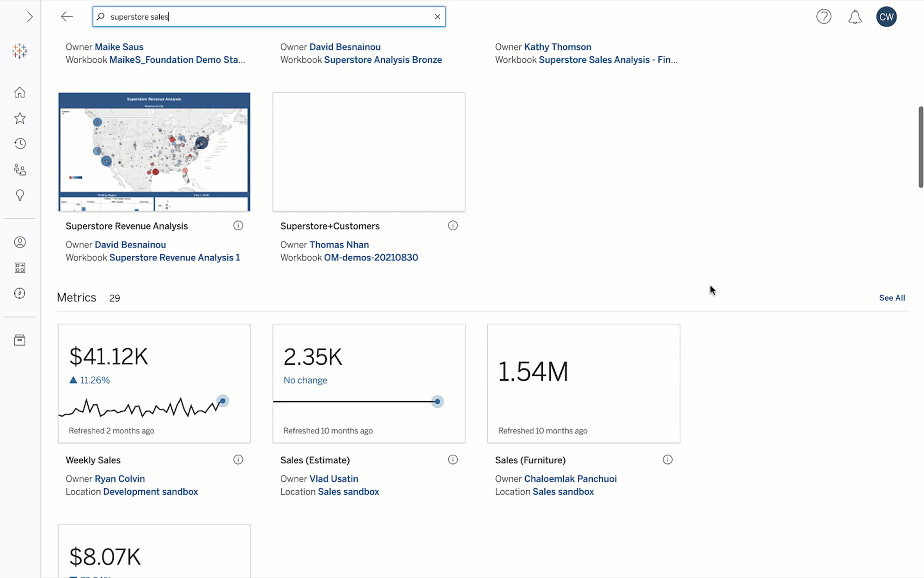Click info icon on Superstore Revenue Analysis
924x578 pixels.
(238, 226)
